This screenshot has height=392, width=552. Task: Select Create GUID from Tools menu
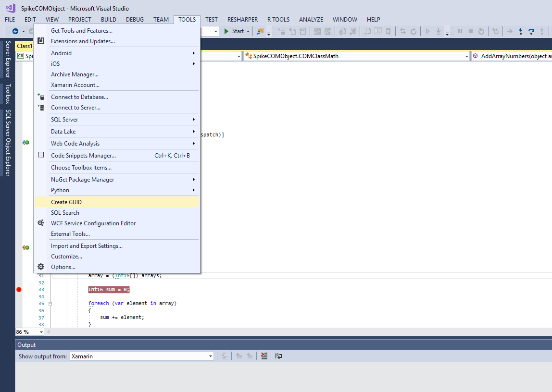coord(117,202)
